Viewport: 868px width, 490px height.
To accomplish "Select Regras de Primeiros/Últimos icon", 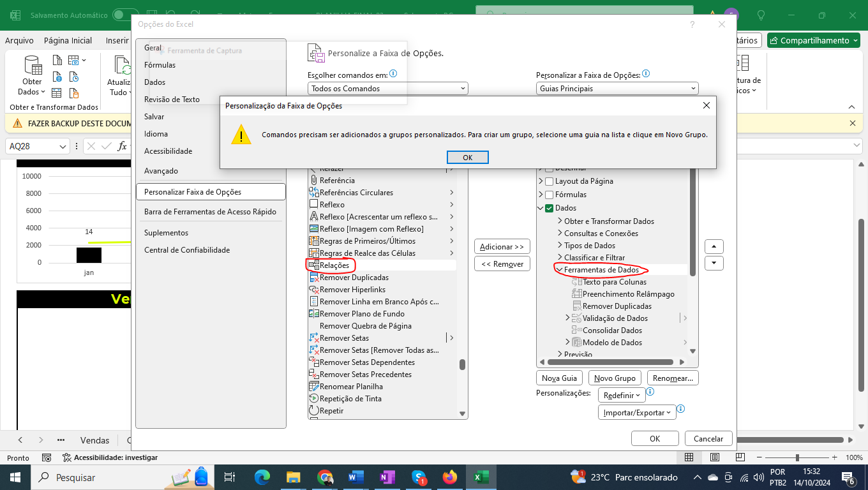I will [x=313, y=241].
